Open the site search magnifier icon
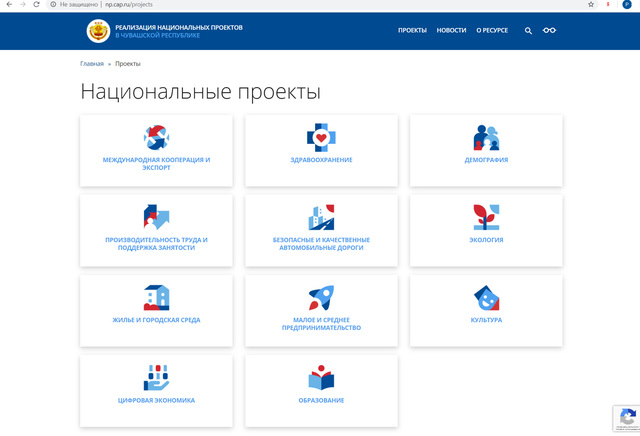 point(528,31)
